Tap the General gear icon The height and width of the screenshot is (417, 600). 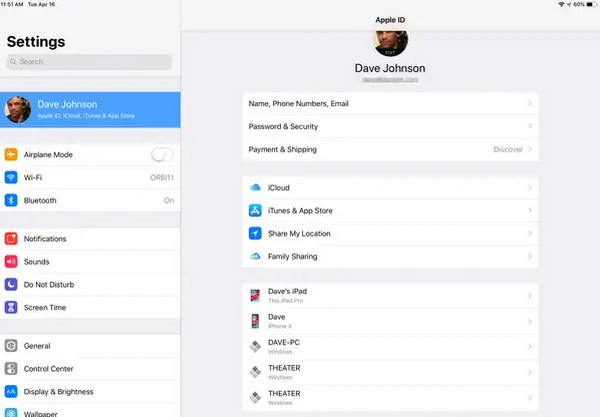[x=11, y=346]
